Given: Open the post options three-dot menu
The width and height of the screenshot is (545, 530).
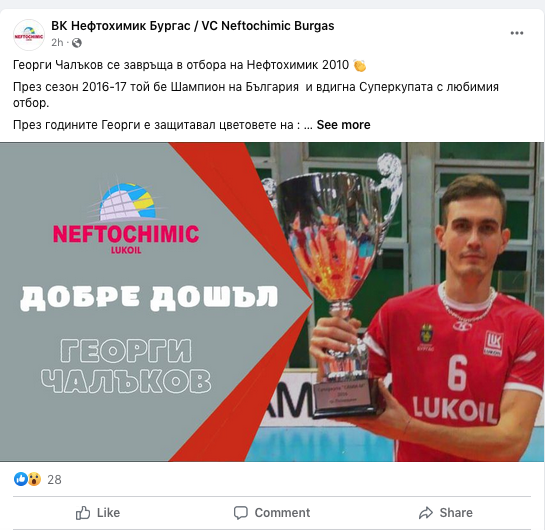Looking at the screenshot, I should point(516,33).
